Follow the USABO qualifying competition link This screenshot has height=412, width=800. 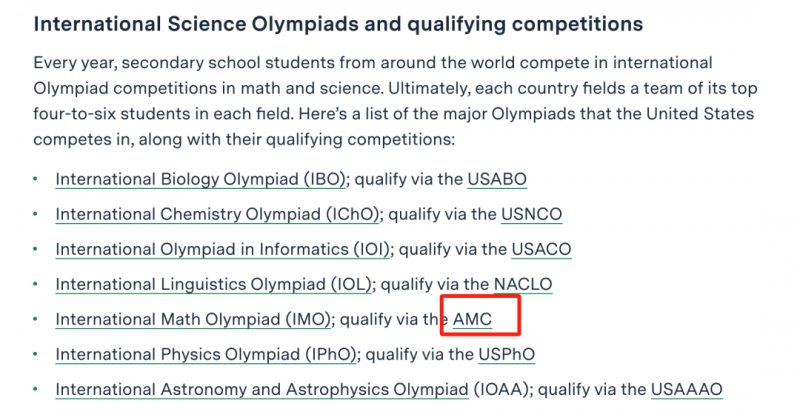pos(497,179)
